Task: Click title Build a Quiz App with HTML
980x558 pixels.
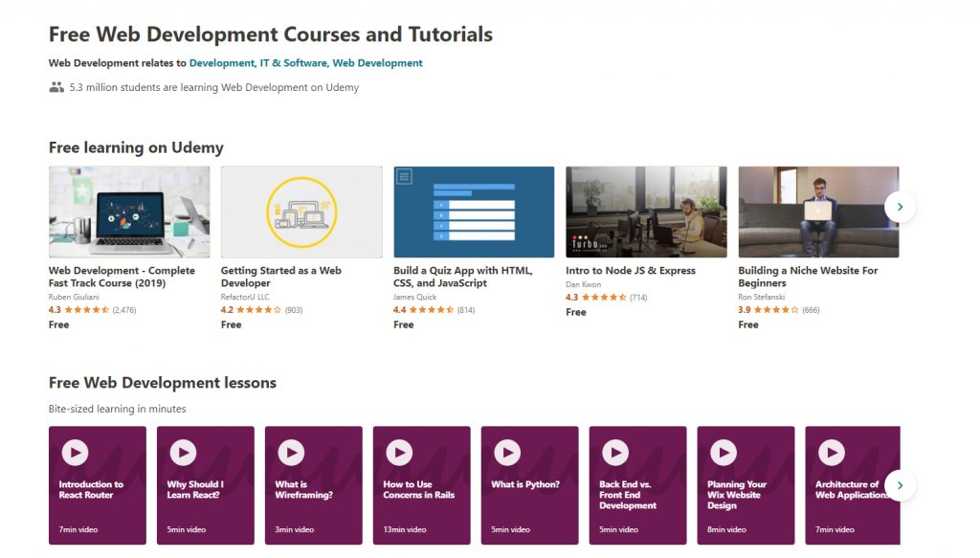Action: [463, 277]
